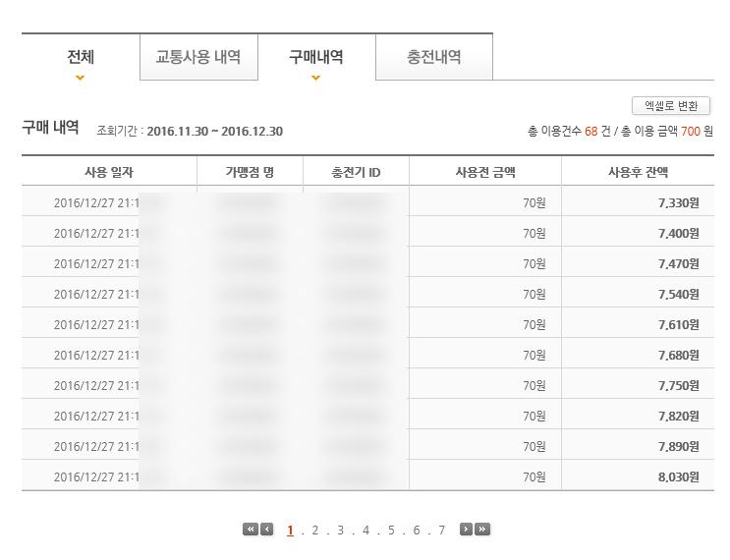Open page 4 of the list
Screen dimensions: 730x560
[365, 531]
